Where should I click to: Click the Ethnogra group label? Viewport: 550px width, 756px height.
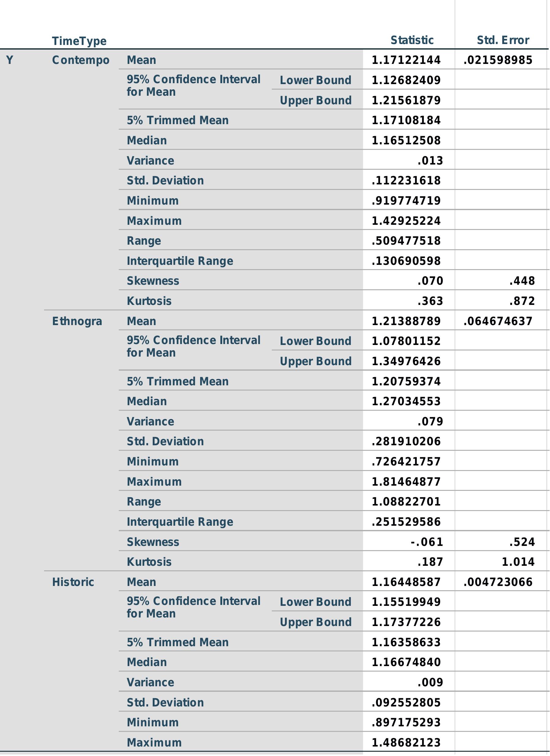pos(77,321)
